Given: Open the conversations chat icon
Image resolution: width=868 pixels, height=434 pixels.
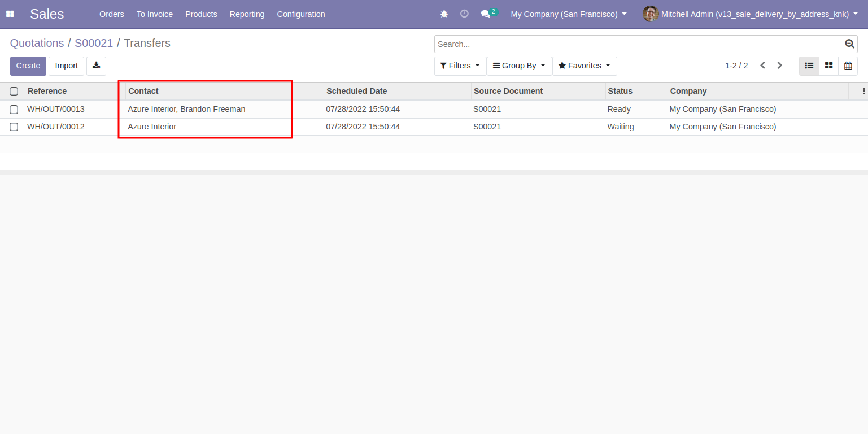Looking at the screenshot, I should (485, 14).
